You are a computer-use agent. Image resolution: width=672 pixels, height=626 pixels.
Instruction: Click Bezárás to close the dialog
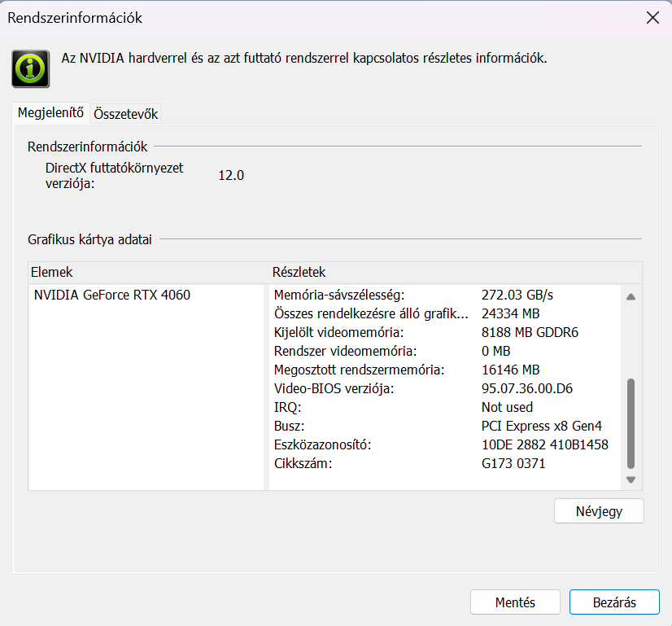point(603,602)
